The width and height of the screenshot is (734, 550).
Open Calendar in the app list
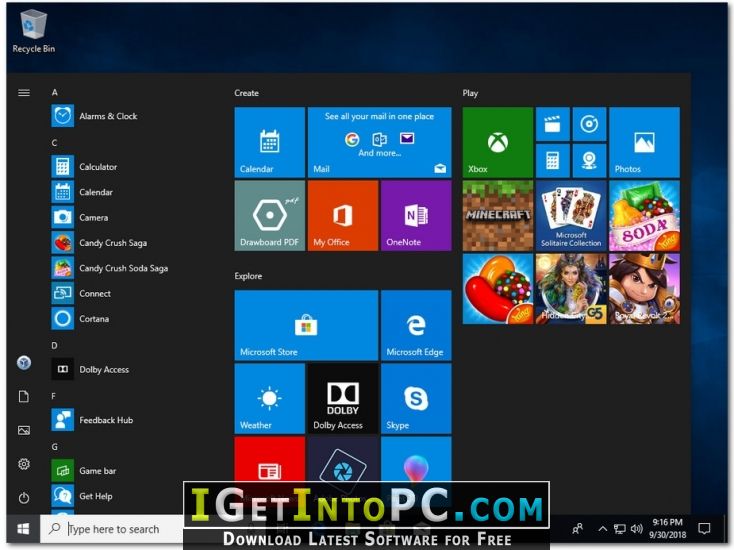tap(108, 192)
